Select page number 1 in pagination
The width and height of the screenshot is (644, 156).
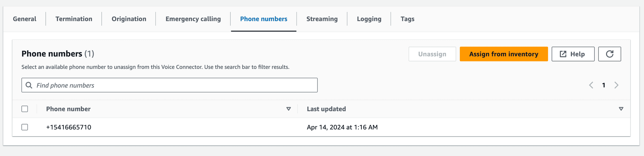click(603, 85)
